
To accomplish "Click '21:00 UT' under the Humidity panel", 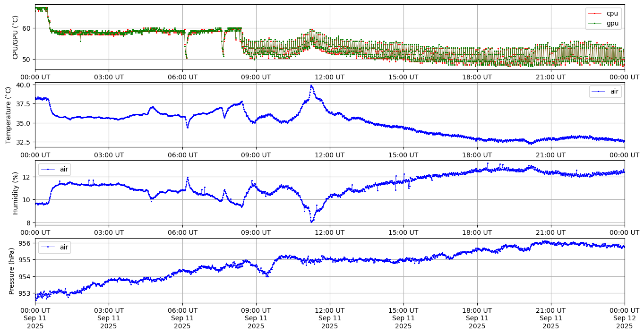I will tap(551, 232).
